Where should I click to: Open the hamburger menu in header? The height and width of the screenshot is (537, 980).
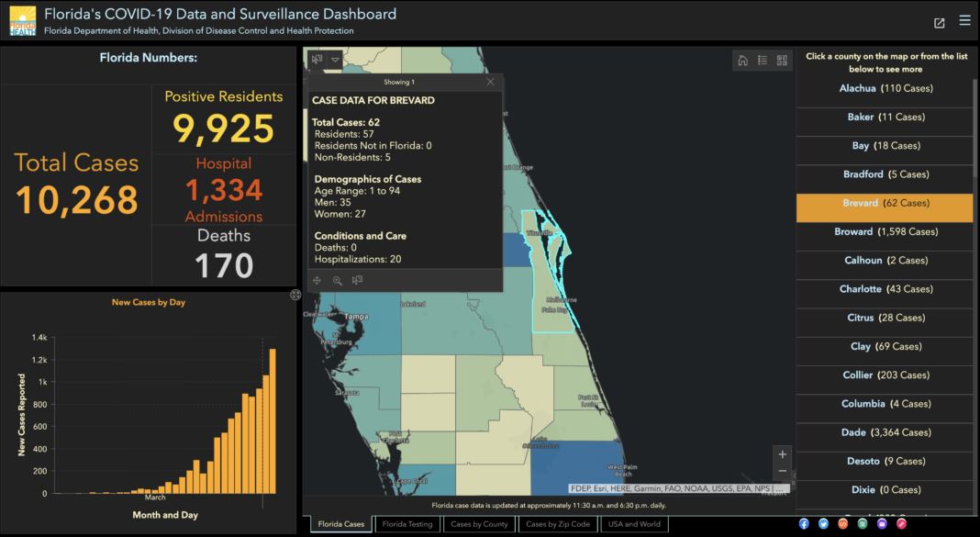[x=963, y=21]
